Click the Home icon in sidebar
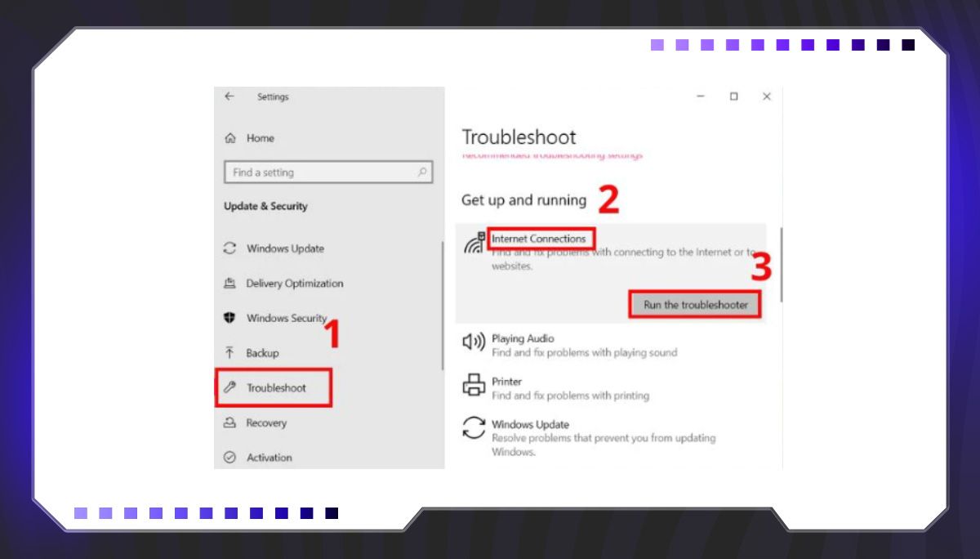Viewport: 980px width, 559px height. coord(230,138)
